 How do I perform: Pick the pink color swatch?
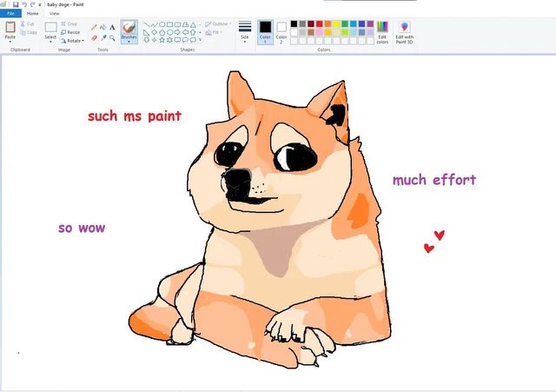pyautogui.click(x=320, y=32)
